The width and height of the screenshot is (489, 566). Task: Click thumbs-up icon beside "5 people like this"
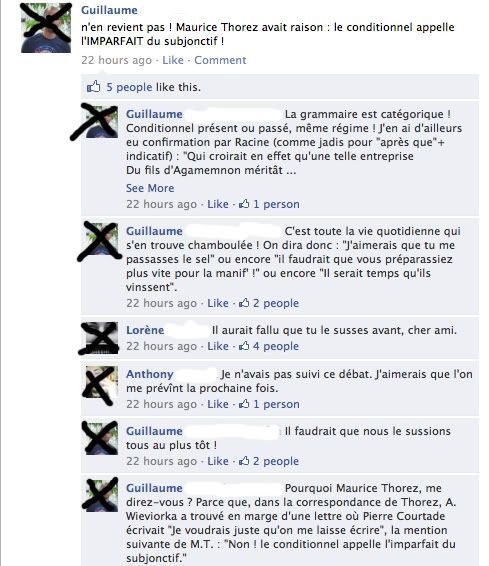93,87
